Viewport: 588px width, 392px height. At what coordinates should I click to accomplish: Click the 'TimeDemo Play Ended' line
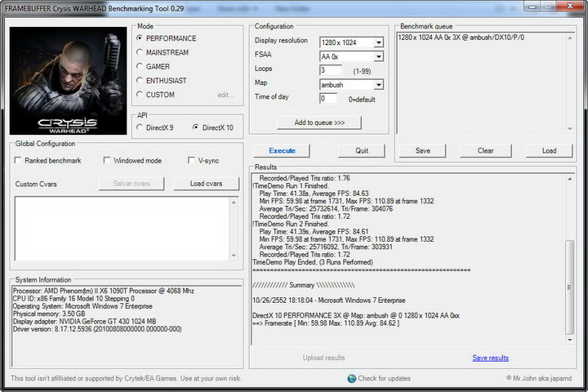click(313, 262)
